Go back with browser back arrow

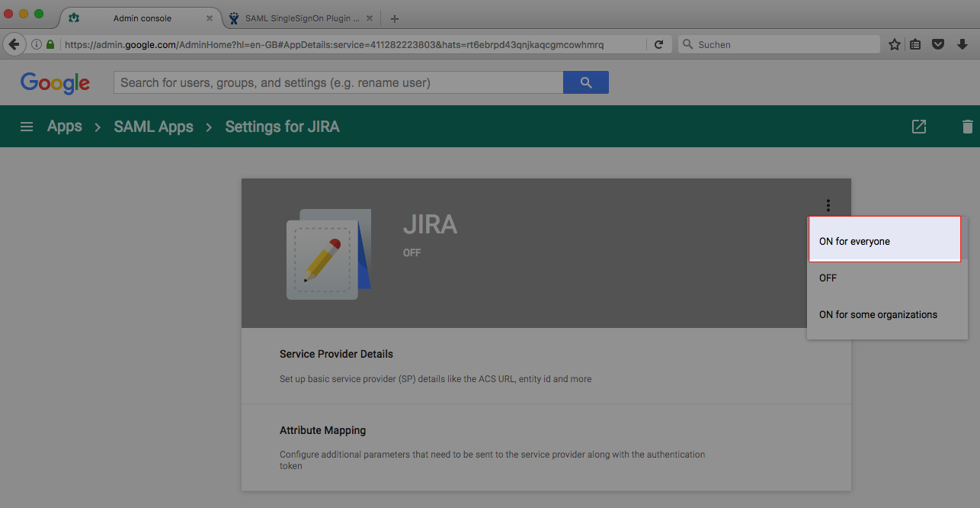click(x=13, y=44)
